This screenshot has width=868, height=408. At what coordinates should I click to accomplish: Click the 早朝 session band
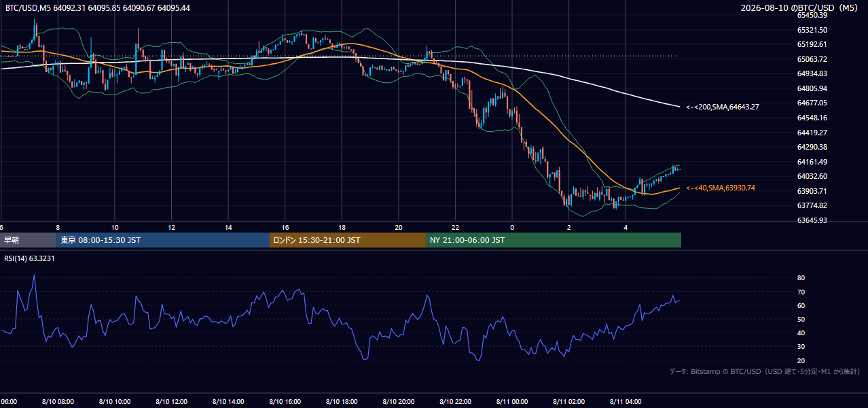[x=28, y=240]
